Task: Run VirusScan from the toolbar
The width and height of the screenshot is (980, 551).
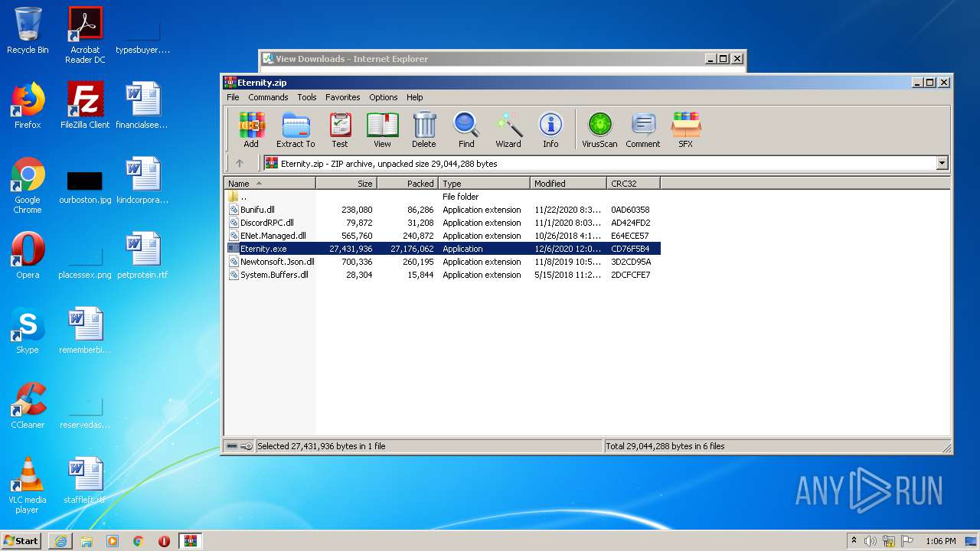Action: (599, 129)
